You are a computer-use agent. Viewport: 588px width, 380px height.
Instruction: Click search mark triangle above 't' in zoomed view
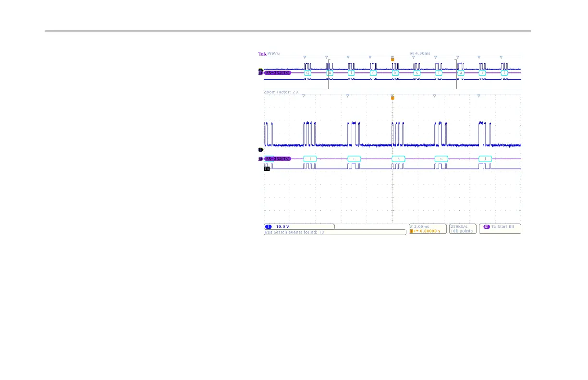click(479, 96)
